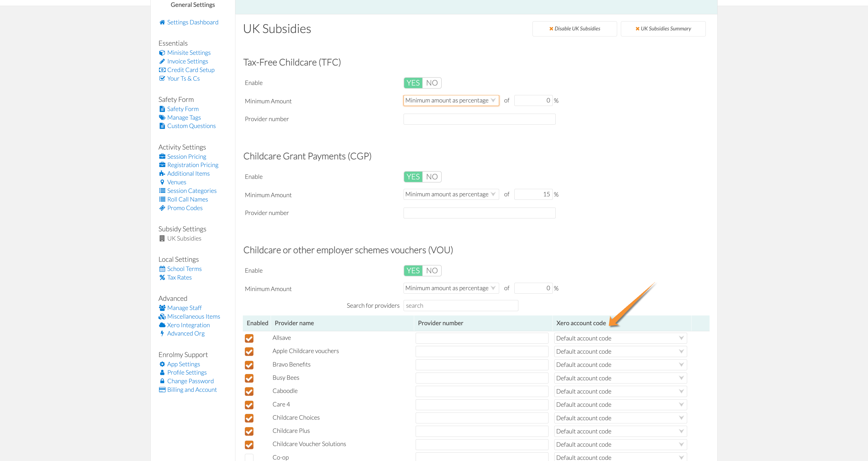Click the Registration Pricing briefcase icon
Viewport: 868px width, 461px height.
pyautogui.click(x=162, y=165)
